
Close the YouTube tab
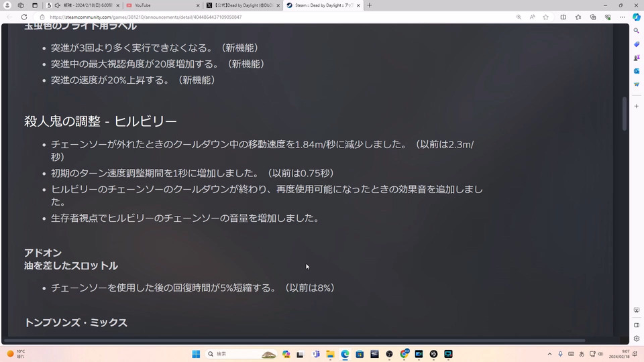[x=198, y=5]
